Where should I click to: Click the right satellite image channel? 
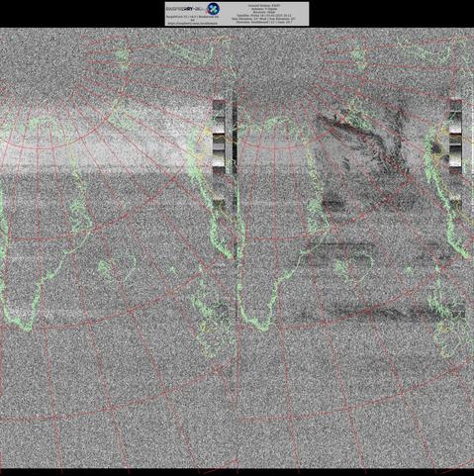click(355, 247)
